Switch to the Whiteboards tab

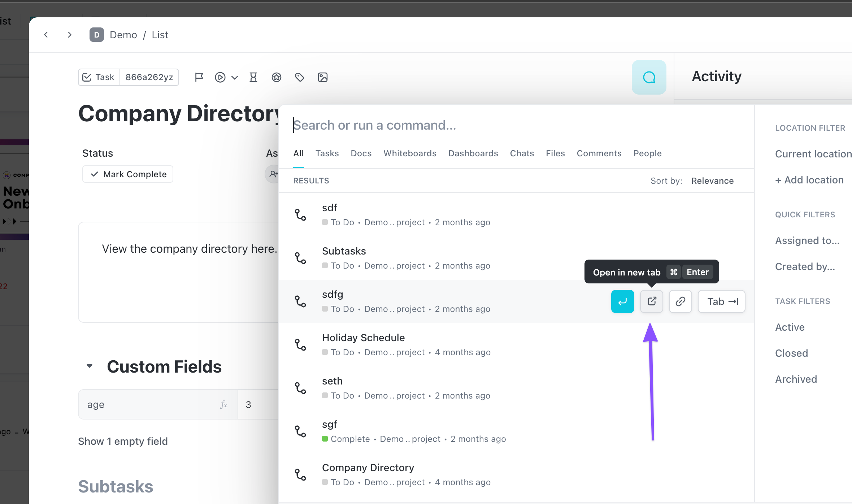(410, 153)
